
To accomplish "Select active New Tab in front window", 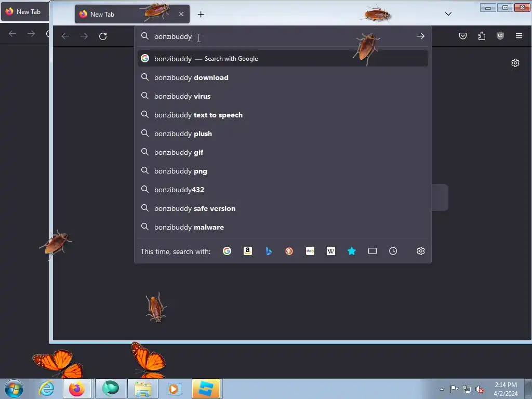I will 132,14.
